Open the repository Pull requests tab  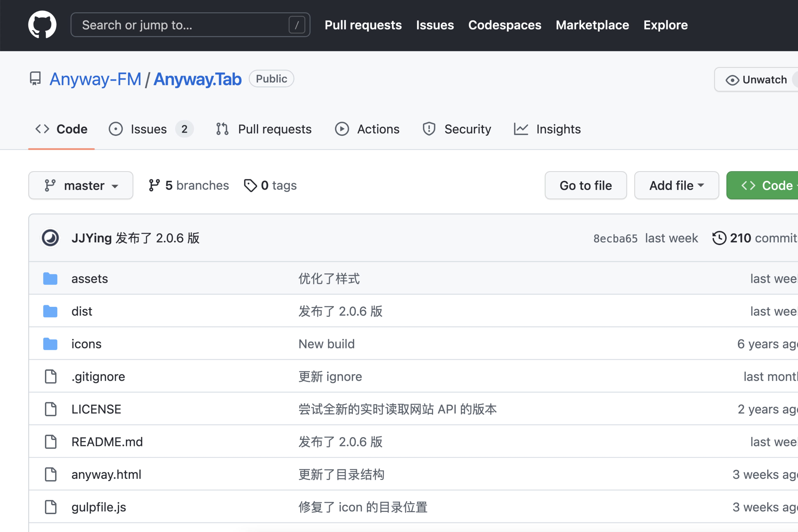pos(264,129)
